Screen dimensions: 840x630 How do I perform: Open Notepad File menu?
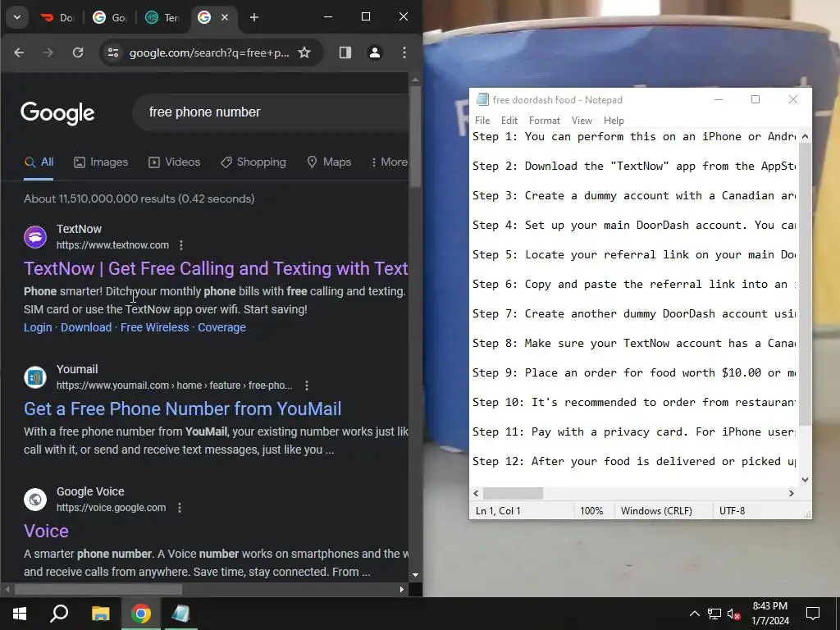[x=482, y=121]
